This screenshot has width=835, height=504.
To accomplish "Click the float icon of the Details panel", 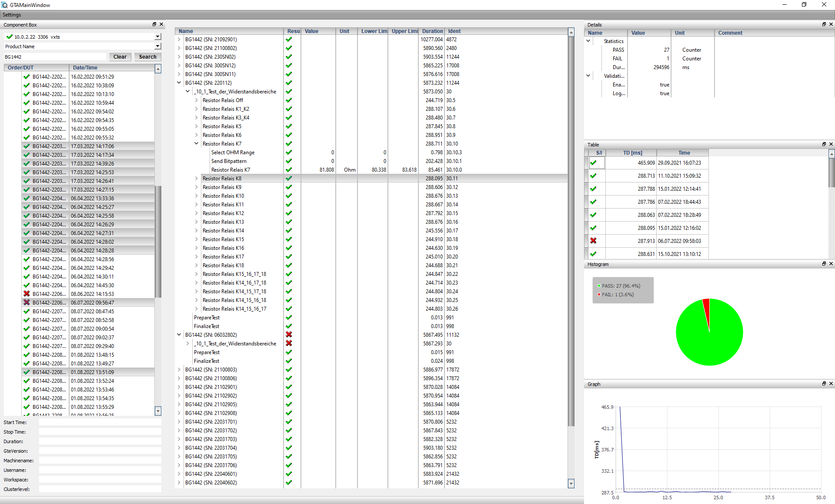I will 824,24.
